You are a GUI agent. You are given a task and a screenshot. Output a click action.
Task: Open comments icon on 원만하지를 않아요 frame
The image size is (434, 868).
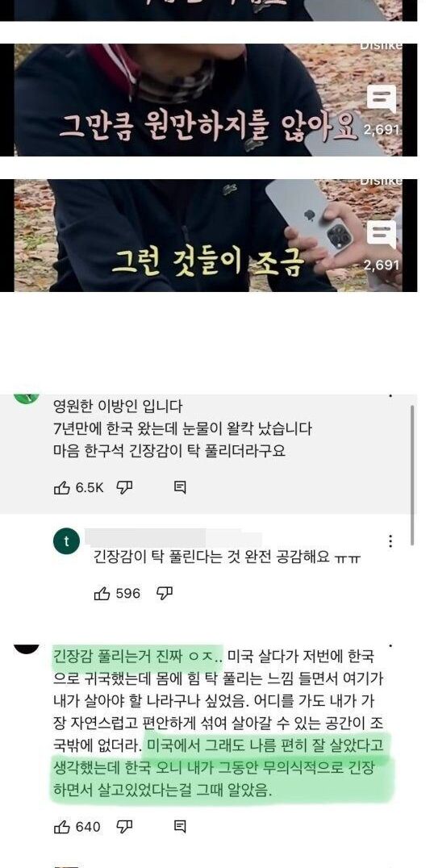click(x=382, y=100)
